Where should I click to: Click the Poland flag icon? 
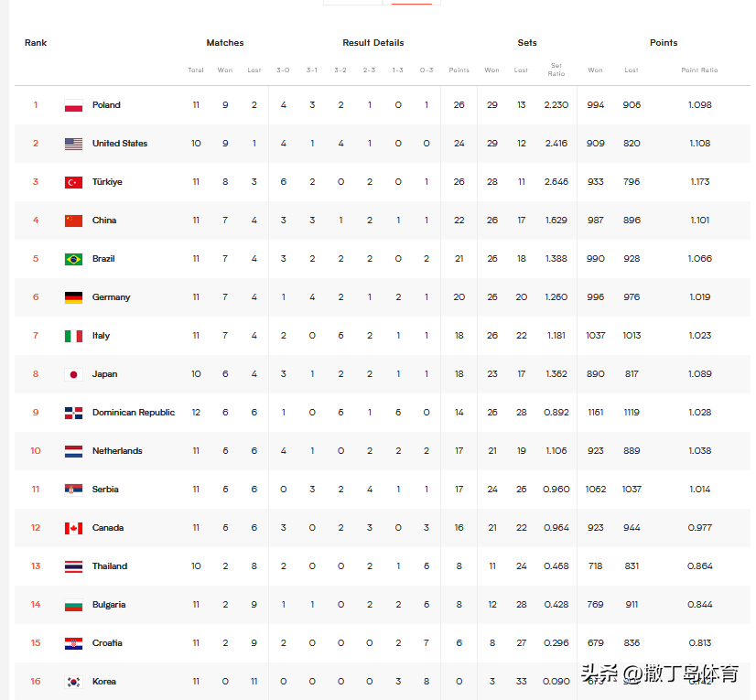[73, 105]
